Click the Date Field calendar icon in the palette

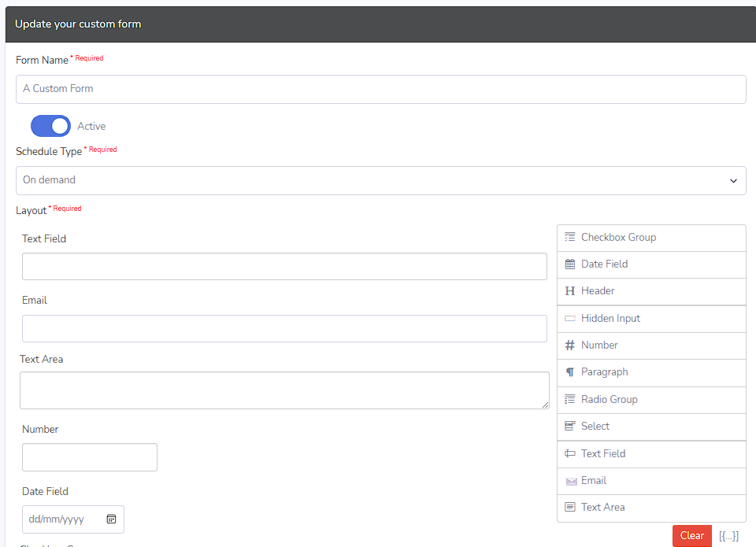tap(570, 264)
